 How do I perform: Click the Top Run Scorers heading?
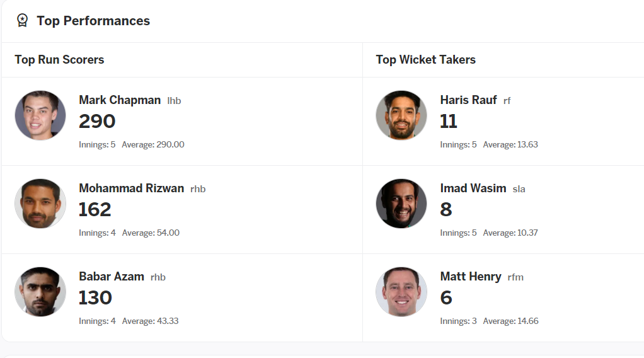click(x=59, y=60)
